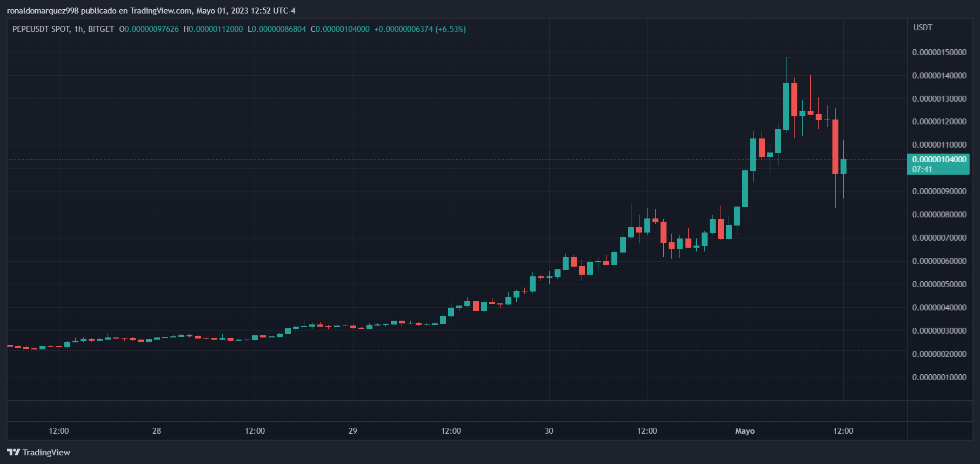Click price axis label 0.00000140000
Image resolution: width=980 pixels, height=464 pixels.
click(939, 76)
